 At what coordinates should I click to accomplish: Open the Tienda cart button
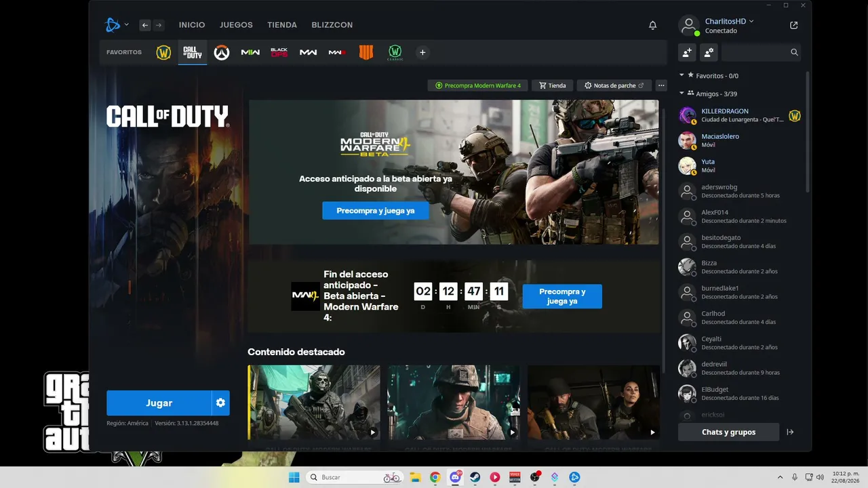tap(553, 85)
